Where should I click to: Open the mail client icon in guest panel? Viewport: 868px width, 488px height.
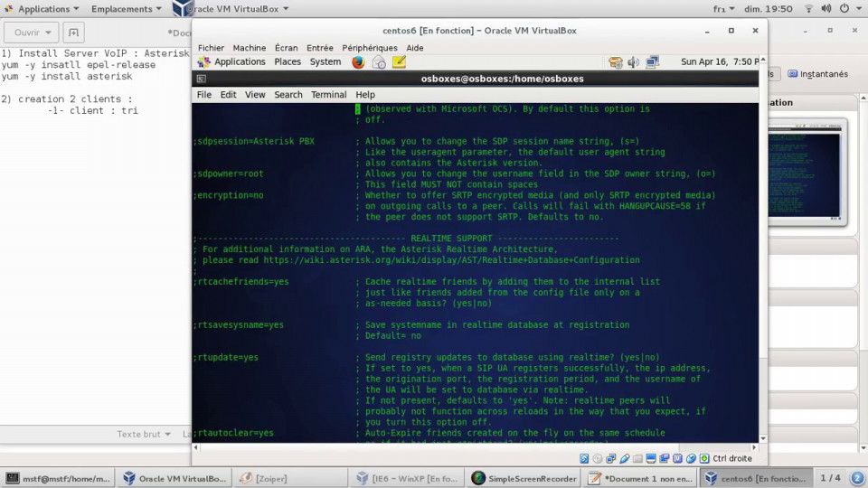(379, 62)
